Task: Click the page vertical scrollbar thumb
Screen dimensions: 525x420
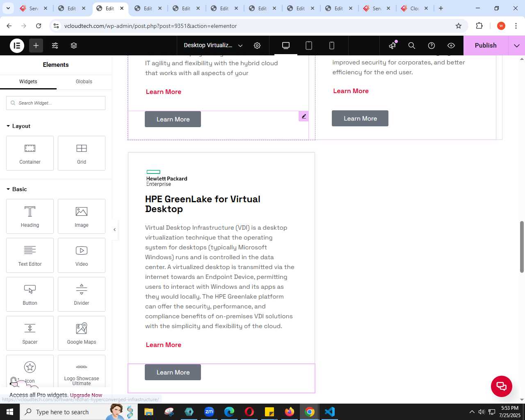Action: tap(522, 247)
